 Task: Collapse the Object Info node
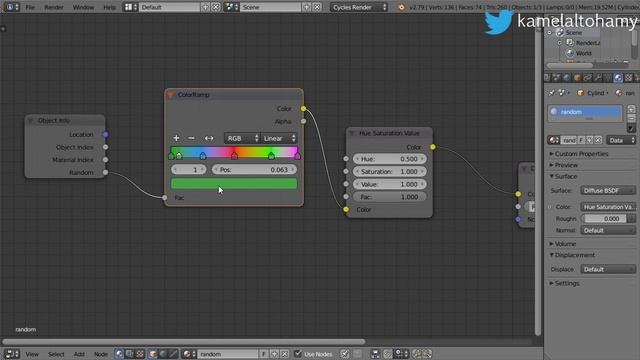[30, 120]
